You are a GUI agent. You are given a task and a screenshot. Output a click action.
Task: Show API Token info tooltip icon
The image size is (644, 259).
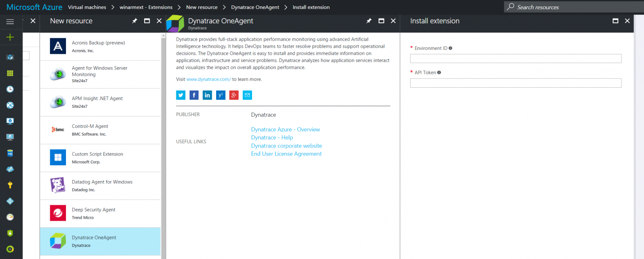click(x=439, y=73)
